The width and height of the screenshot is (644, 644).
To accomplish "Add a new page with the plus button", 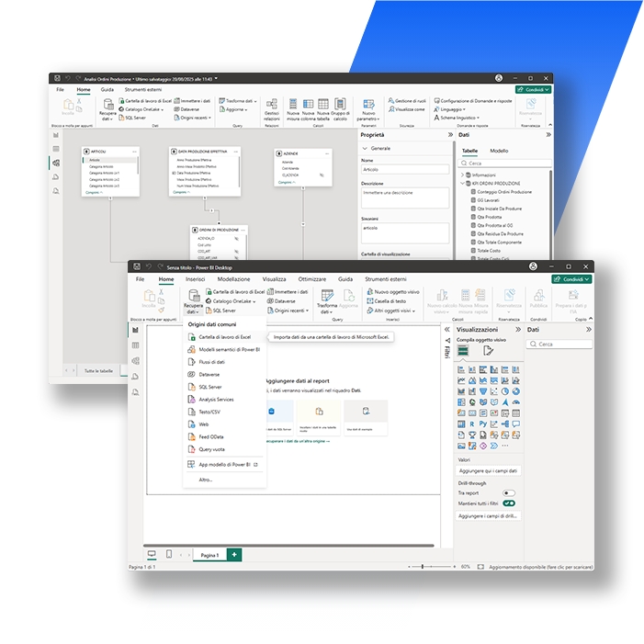I will 234,555.
